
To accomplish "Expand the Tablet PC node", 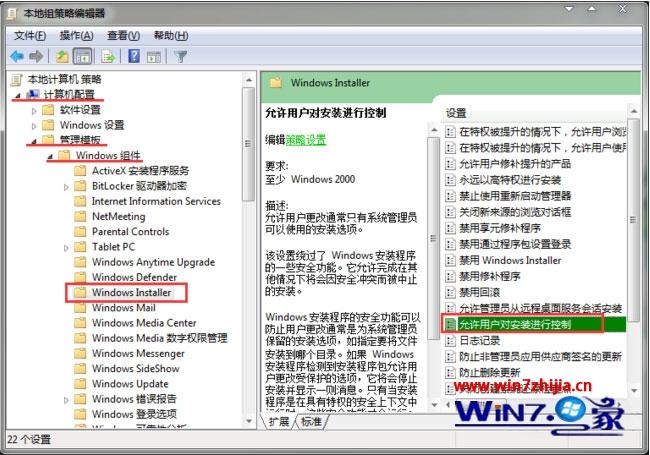I will click(66, 248).
